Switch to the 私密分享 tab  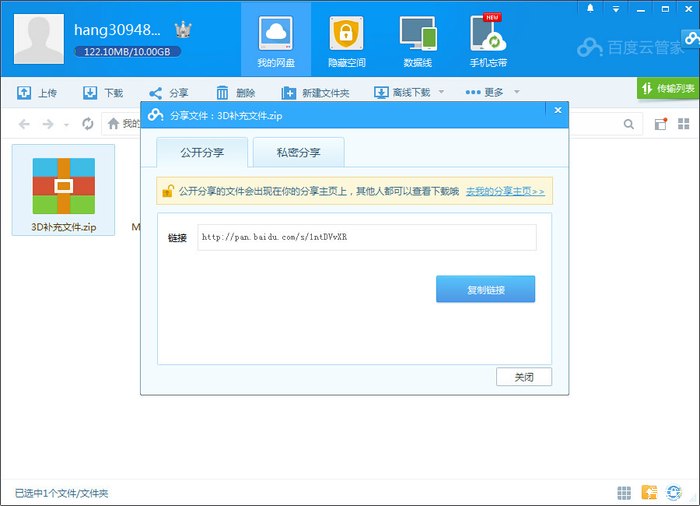tap(298, 152)
